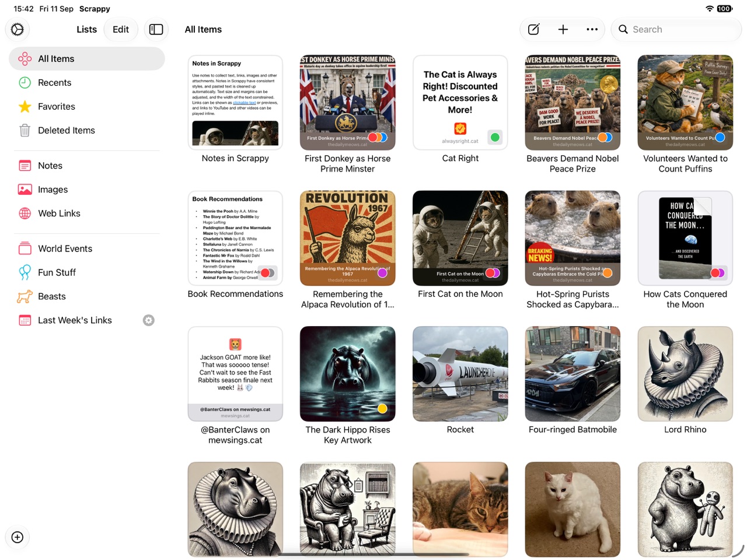The height and width of the screenshot is (560, 747).
Task: Open the settings gear icon
Action: point(18,29)
